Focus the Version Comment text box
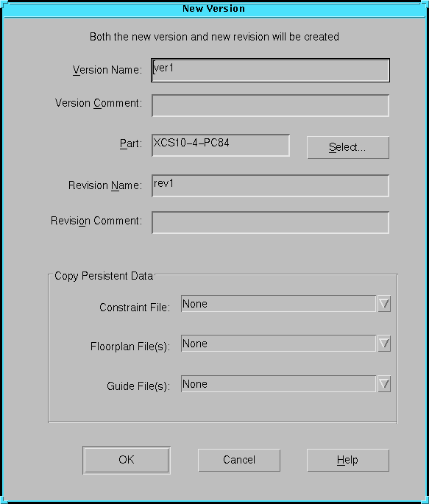429x504 pixels. point(270,105)
